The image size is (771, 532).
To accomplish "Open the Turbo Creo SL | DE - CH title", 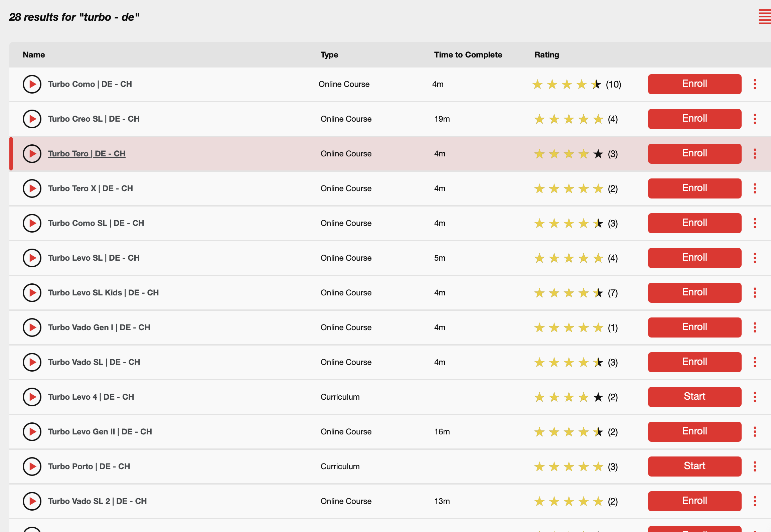I will [94, 119].
